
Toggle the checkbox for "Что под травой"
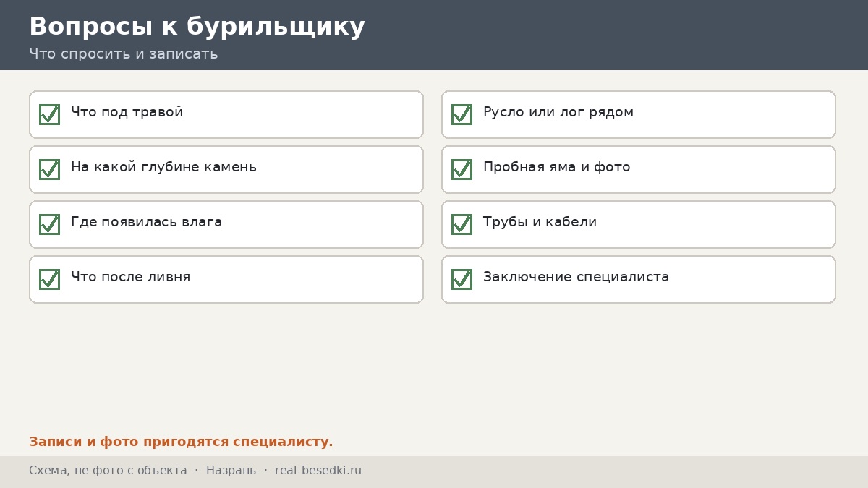tap(49, 114)
